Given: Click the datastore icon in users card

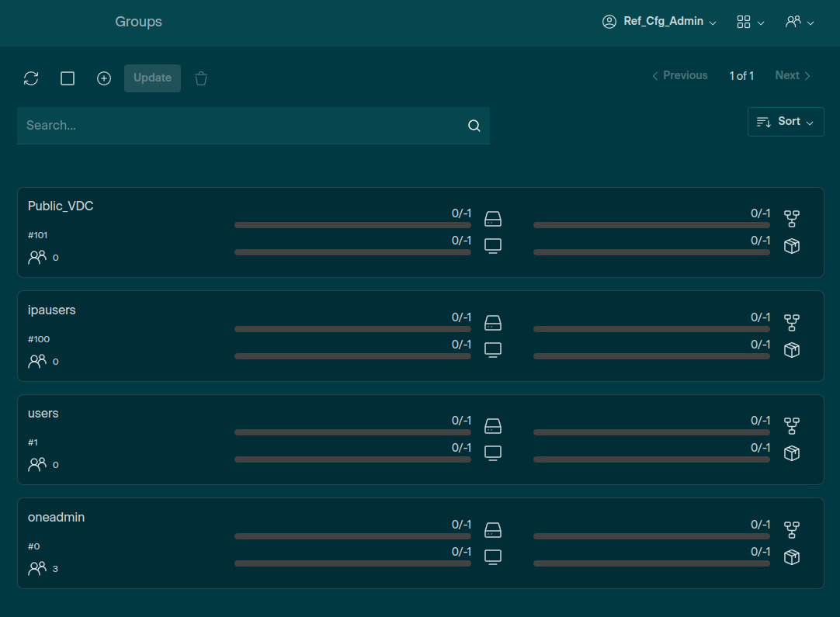Looking at the screenshot, I should (493, 426).
